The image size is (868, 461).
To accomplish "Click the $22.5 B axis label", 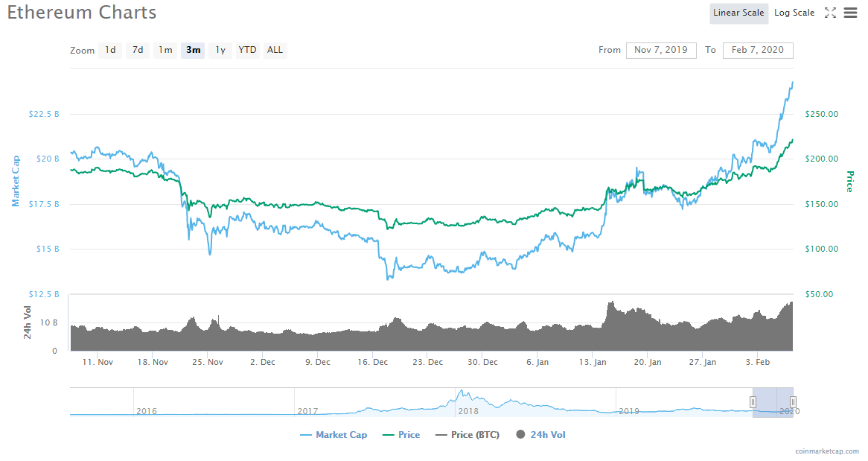I will tap(44, 114).
